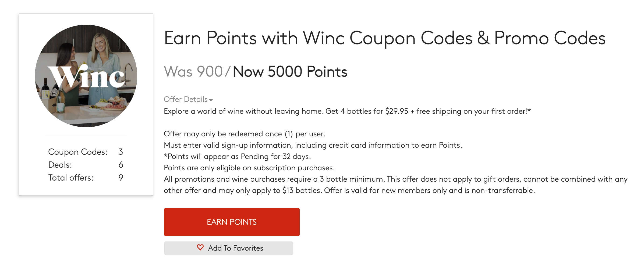This screenshot has height=263, width=644.
Task: Click the Now 5000 Points text
Action: [x=290, y=72]
